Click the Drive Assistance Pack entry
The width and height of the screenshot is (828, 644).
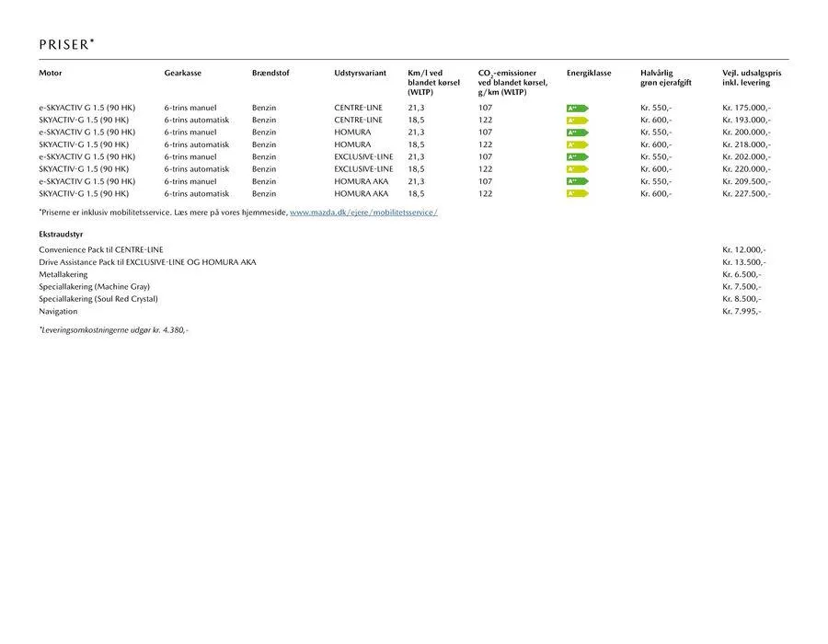pyautogui.click(x=147, y=262)
